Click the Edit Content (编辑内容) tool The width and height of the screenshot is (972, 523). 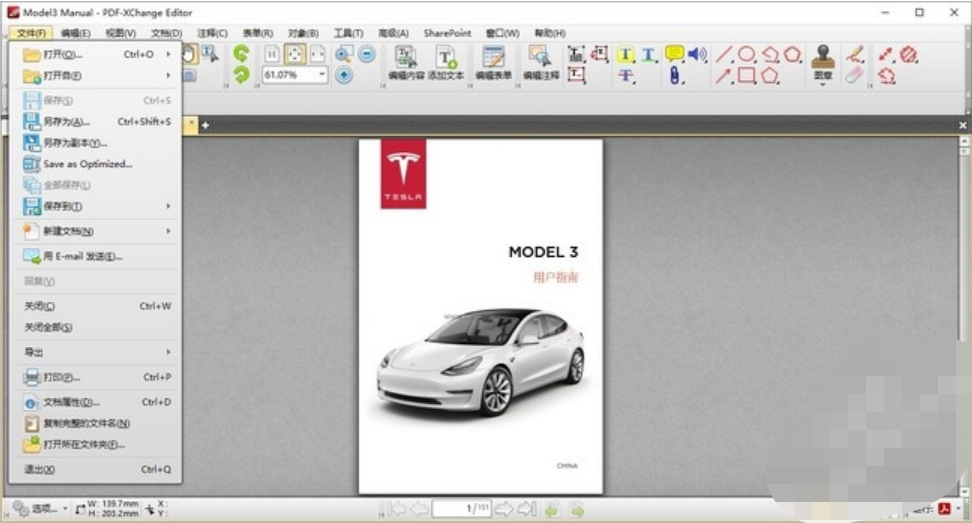pyautogui.click(x=405, y=62)
